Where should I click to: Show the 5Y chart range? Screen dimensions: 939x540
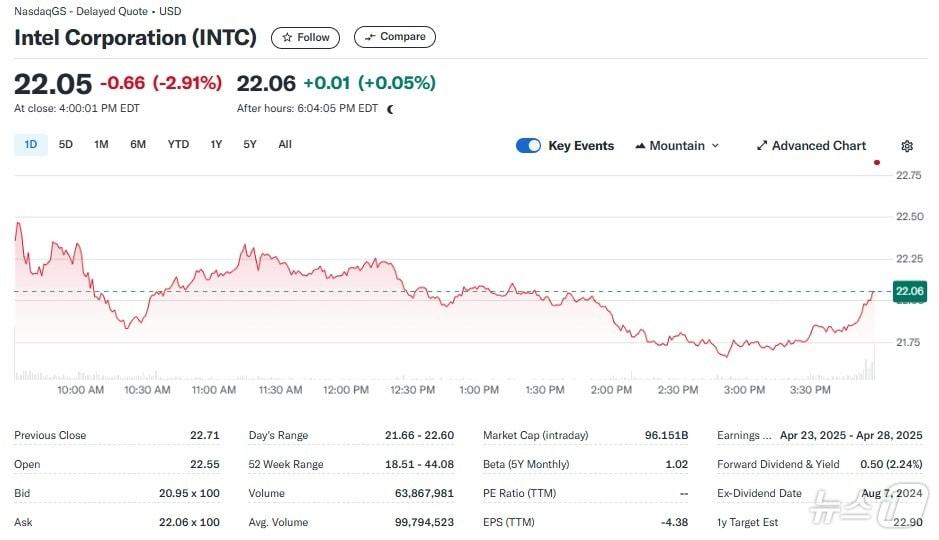[x=250, y=144]
